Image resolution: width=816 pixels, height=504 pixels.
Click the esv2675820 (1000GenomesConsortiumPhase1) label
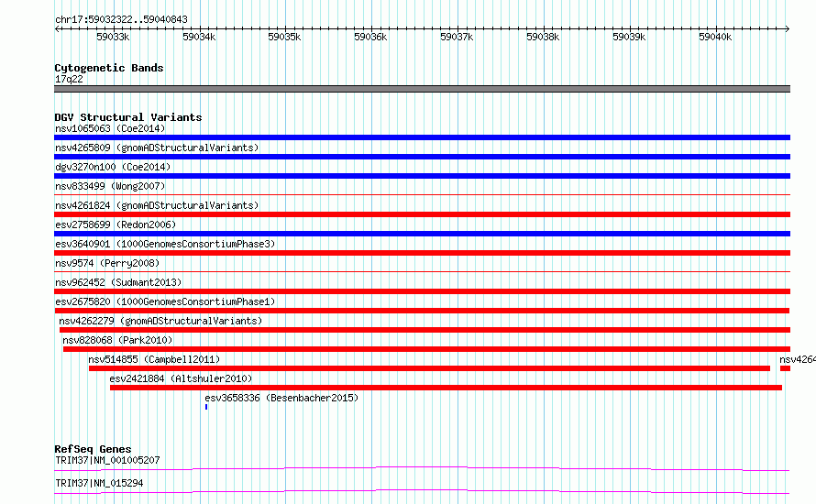point(165,301)
